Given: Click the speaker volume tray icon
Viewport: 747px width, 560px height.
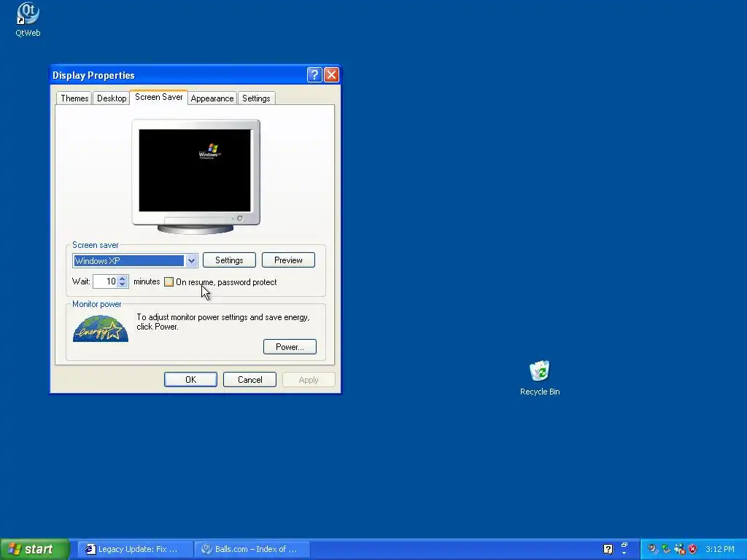Looking at the screenshot, I should [x=653, y=549].
